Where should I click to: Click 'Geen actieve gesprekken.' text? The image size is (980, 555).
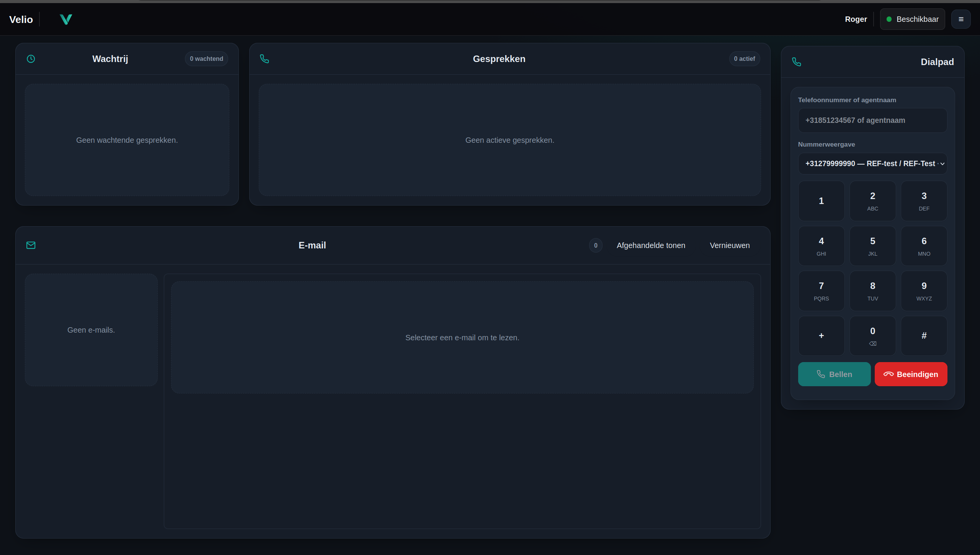tap(510, 140)
